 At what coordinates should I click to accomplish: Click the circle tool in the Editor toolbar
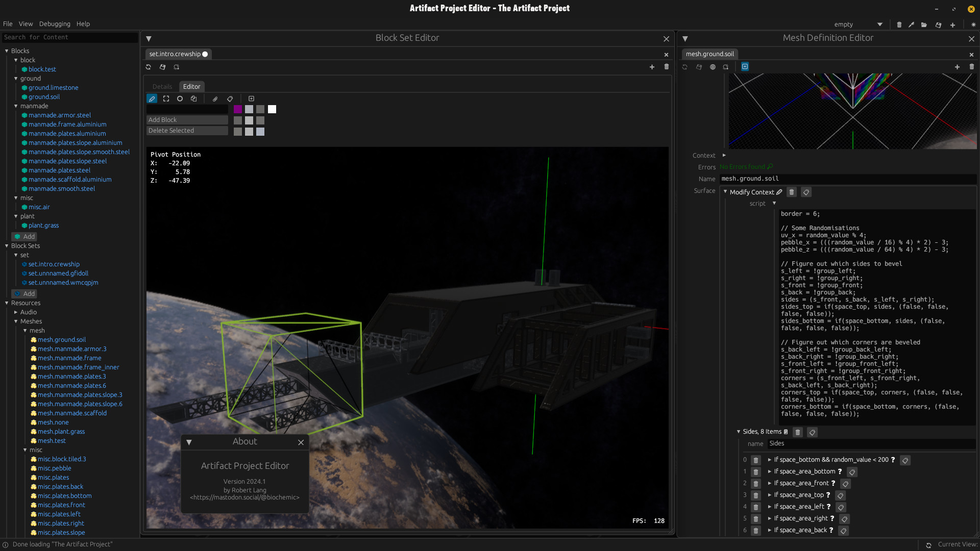pyautogui.click(x=180, y=98)
